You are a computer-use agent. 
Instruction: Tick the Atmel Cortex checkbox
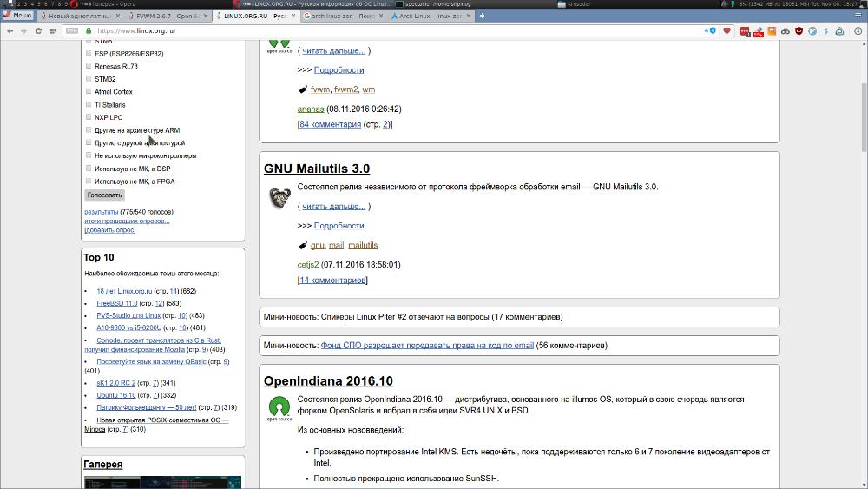click(x=89, y=91)
